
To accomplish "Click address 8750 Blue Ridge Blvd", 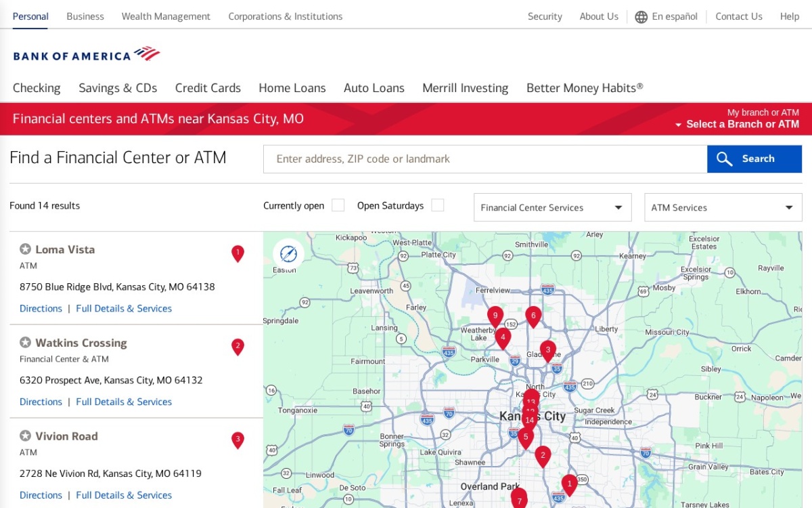I will tap(117, 287).
